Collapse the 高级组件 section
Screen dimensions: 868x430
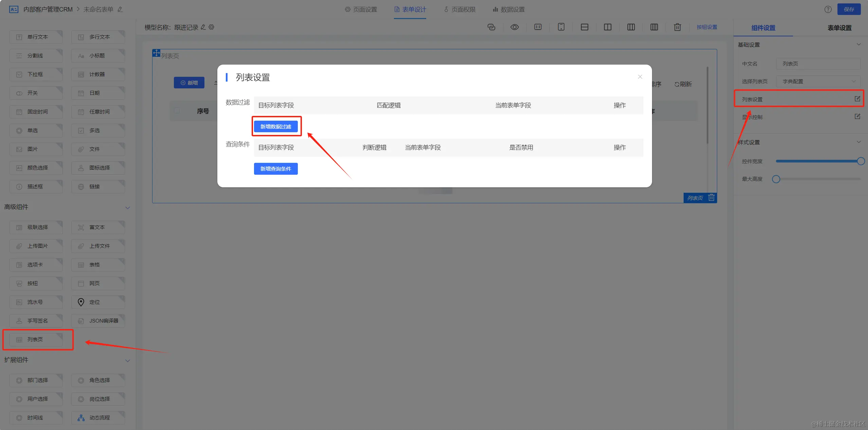tap(128, 207)
